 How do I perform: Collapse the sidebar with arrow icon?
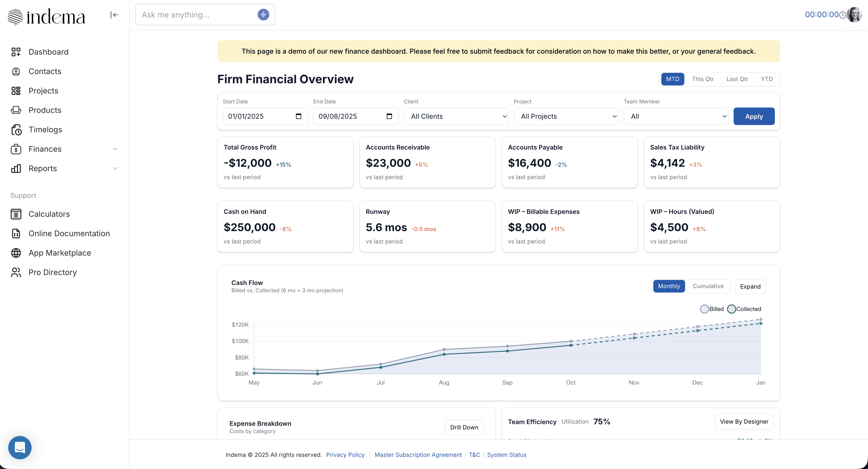tap(114, 15)
